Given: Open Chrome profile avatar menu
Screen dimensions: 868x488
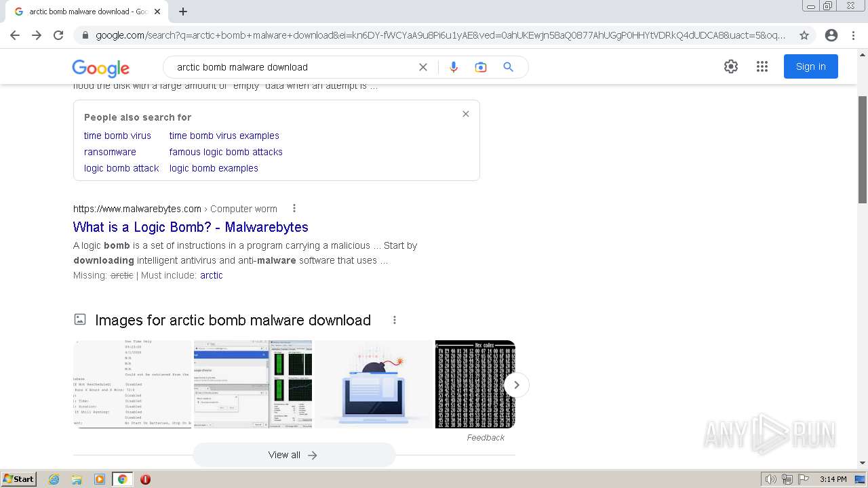Looking at the screenshot, I should (x=831, y=35).
